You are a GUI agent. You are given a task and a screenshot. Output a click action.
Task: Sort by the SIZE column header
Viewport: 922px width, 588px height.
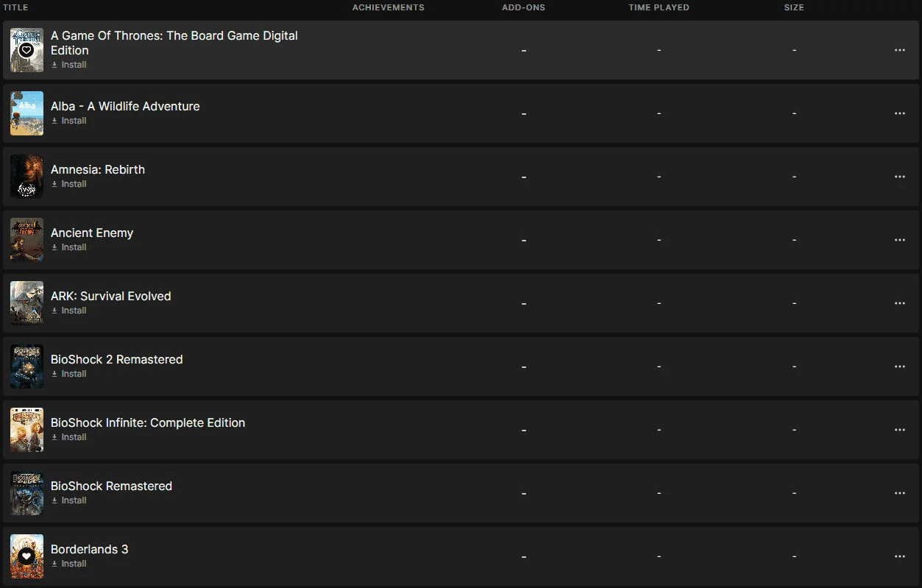tap(794, 7)
